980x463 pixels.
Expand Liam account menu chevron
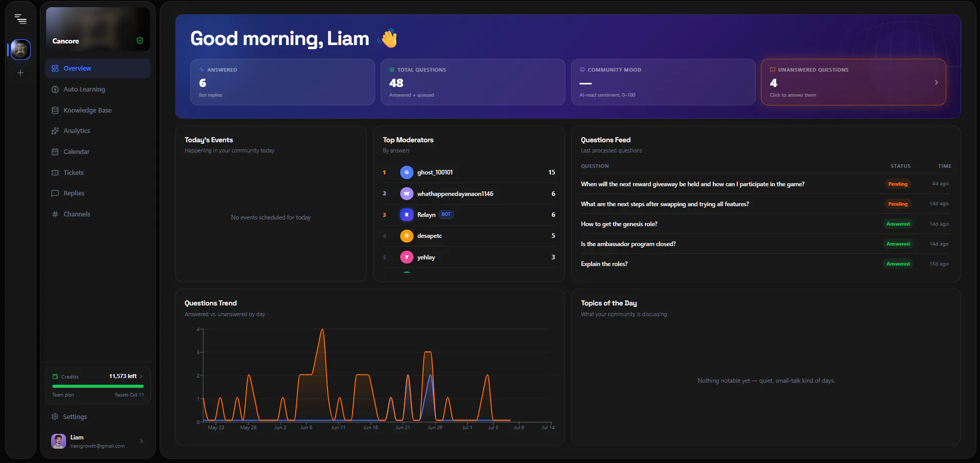142,441
